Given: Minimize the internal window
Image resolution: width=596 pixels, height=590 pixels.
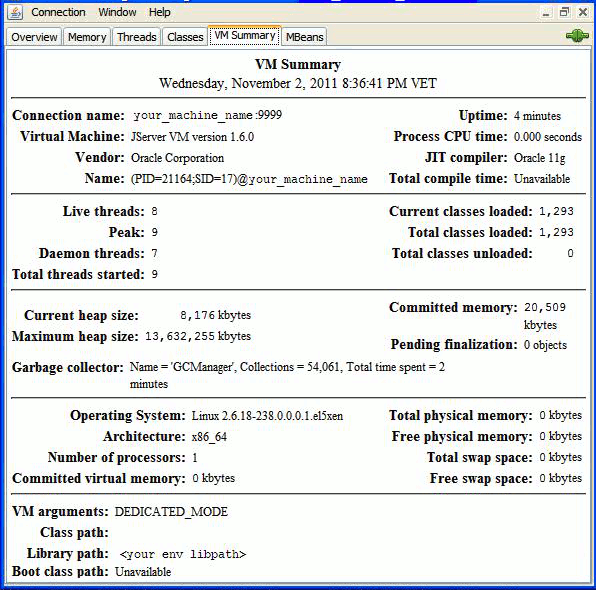Looking at the screenshot, I should [546, 13].
